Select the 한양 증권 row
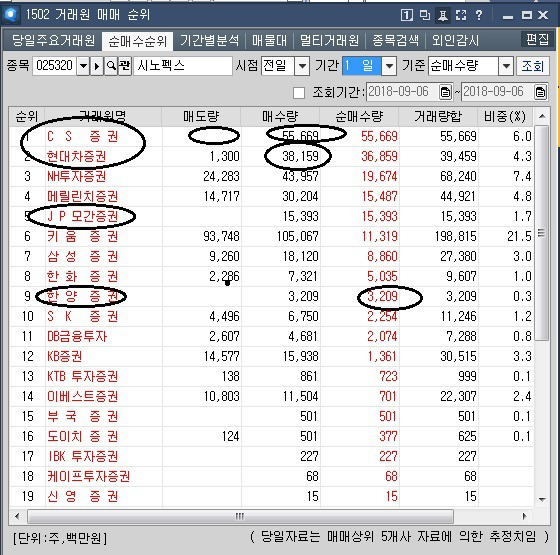 (x=271, y=296)
